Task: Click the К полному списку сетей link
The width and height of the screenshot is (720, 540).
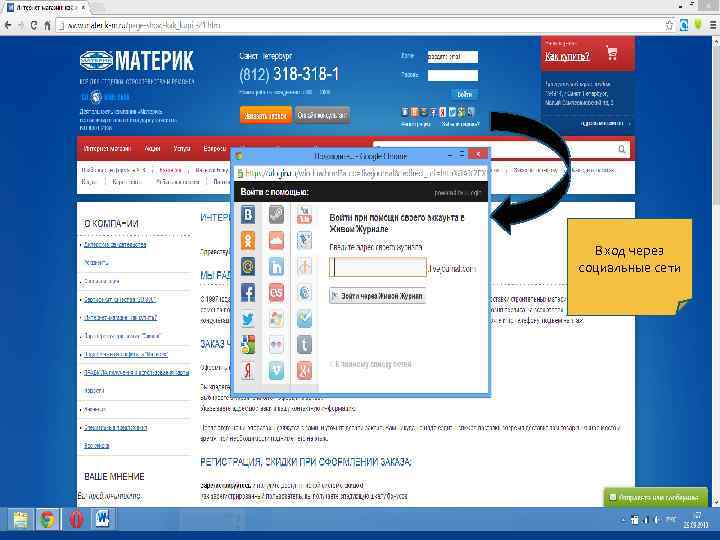Action: [x=371, y=364]
